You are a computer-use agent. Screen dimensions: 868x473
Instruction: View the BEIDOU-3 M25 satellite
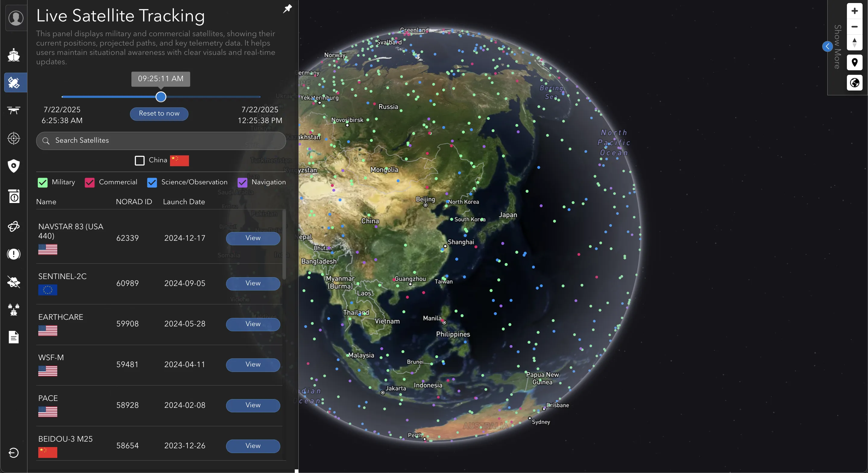tap(253, 446)
